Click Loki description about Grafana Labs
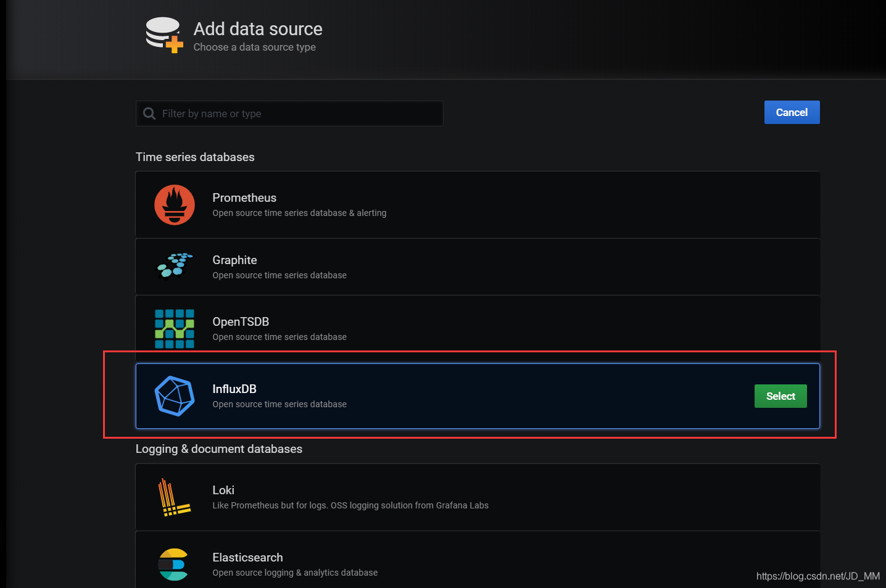The width and height of the screenshot is (886, 588). 350,505
